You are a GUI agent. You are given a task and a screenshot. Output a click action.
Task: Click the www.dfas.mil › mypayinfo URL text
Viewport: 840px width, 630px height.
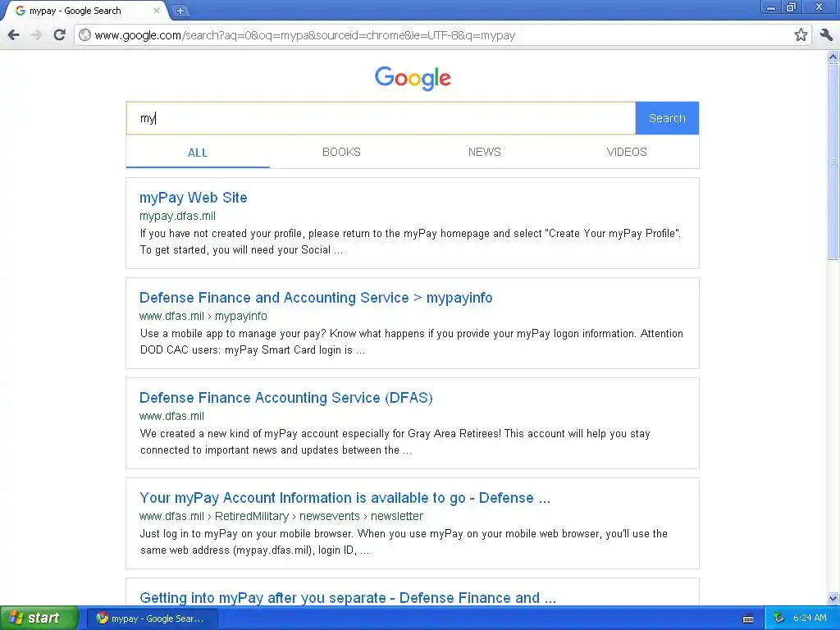pyautogui.click(x=203, y=316)
